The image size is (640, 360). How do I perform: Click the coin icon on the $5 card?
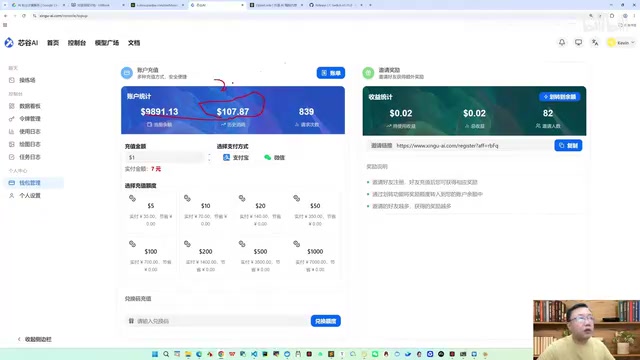click(x=132, y=198)
